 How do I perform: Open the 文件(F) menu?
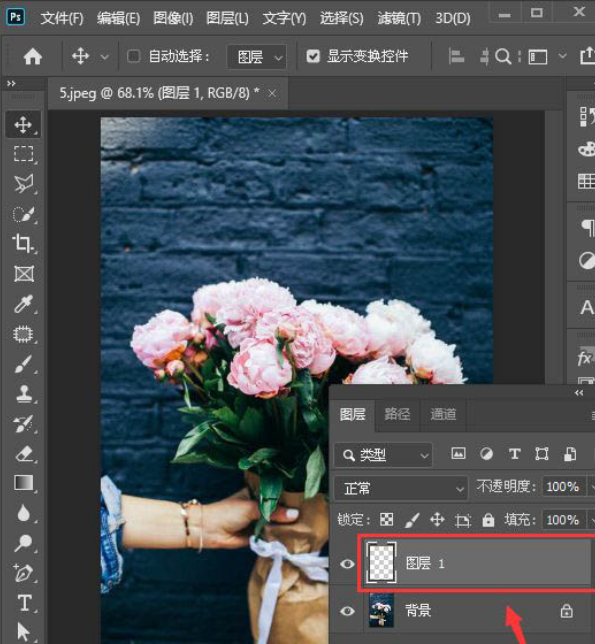point(62,18)
